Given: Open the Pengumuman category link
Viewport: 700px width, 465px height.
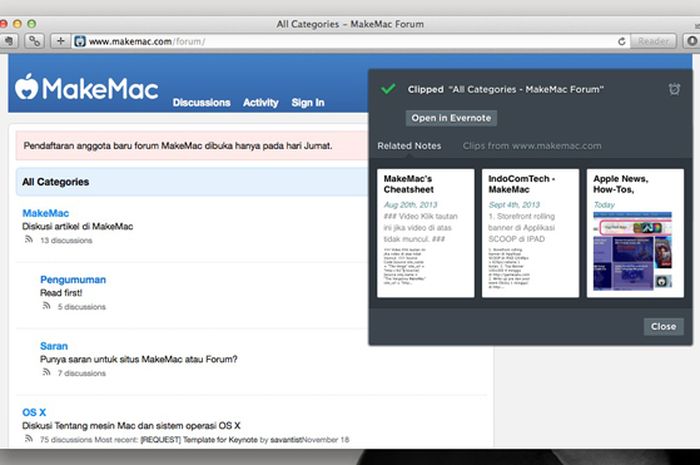Looking at the screenshot, I should (73, 279).
